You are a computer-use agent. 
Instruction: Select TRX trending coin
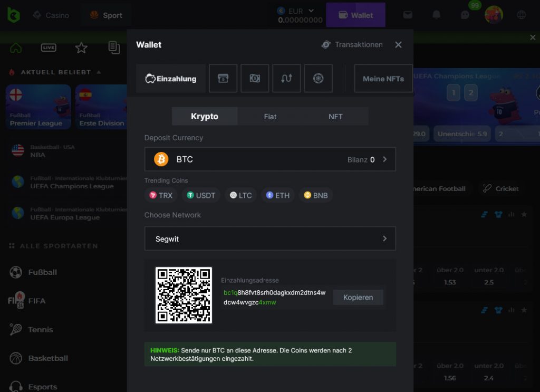[x=161, y=195]
